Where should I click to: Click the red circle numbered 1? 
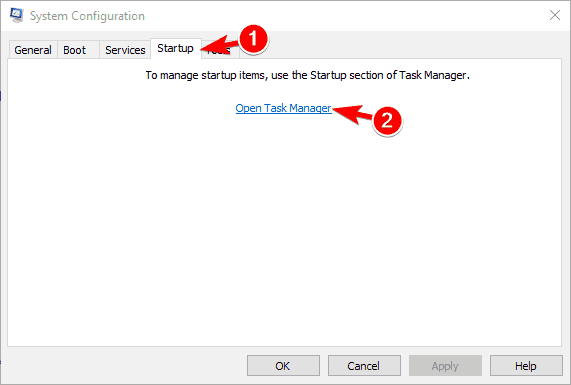[x=253, y=39]
